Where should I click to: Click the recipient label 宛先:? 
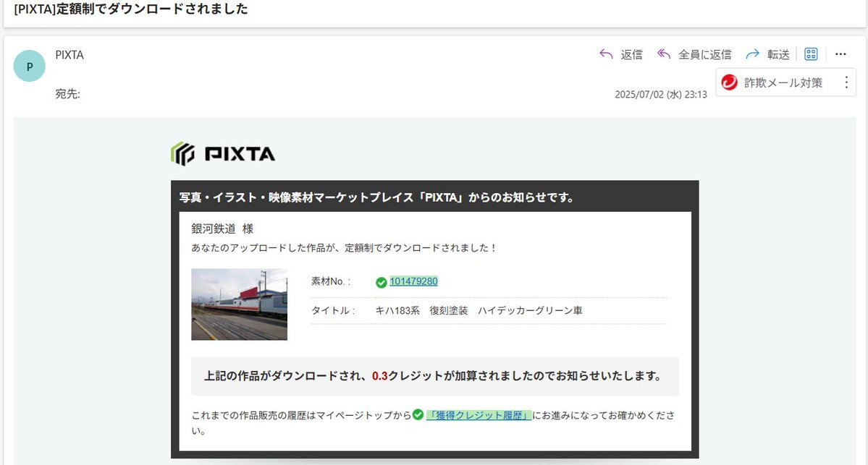tap(67, 94)
